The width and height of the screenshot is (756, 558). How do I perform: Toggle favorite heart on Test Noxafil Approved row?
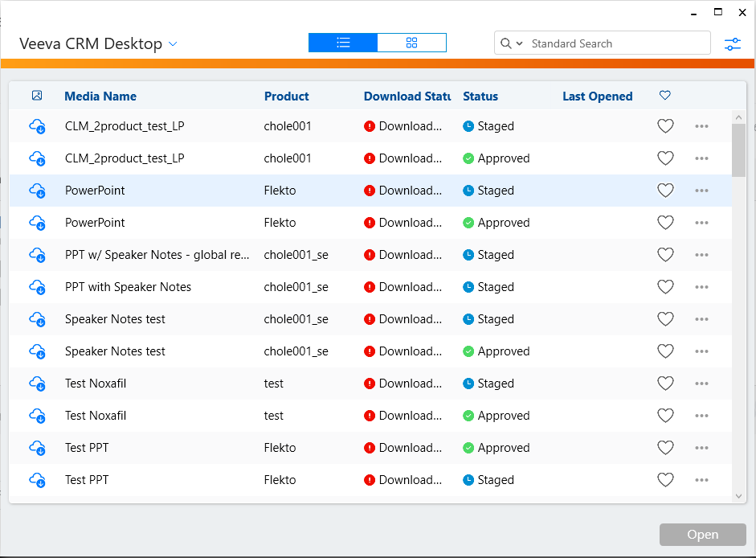click(665, 416)
